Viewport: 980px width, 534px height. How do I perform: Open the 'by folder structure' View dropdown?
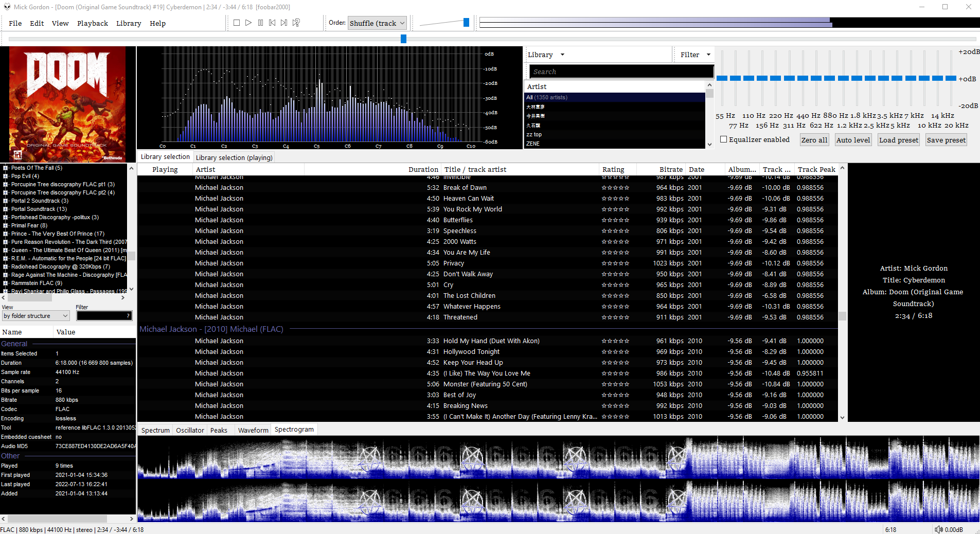point(36,316)
